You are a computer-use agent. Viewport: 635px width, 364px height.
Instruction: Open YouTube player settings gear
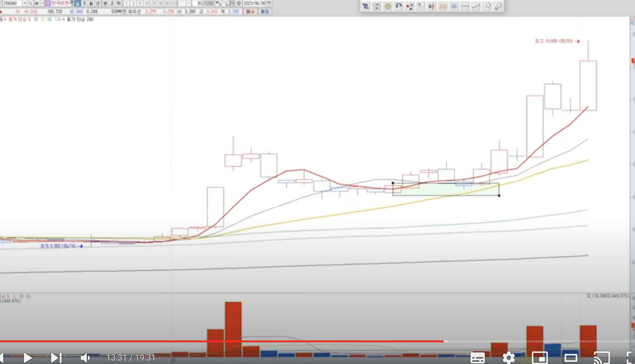tap(508, 358)
